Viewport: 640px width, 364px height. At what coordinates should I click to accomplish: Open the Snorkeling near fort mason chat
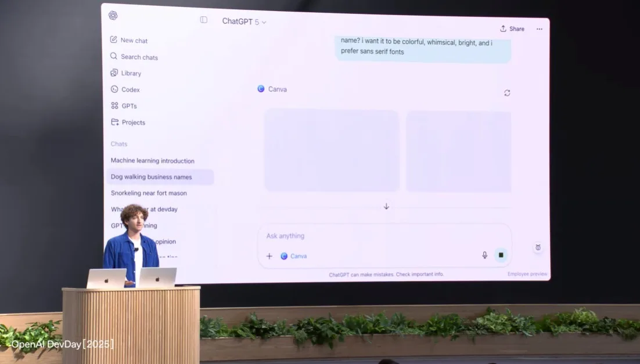[149, 193]
